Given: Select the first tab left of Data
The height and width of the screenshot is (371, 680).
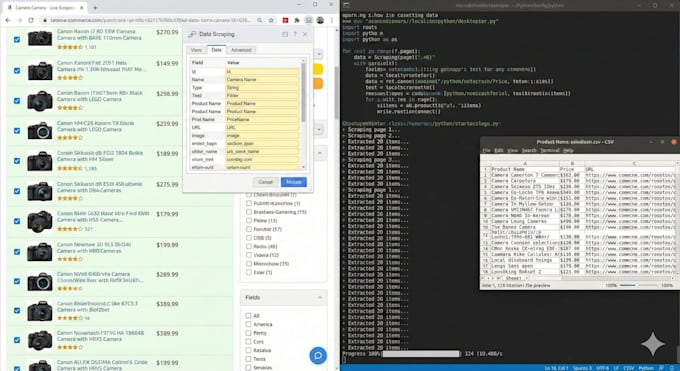Looking at the screenshot, I should tap(196, 50).
